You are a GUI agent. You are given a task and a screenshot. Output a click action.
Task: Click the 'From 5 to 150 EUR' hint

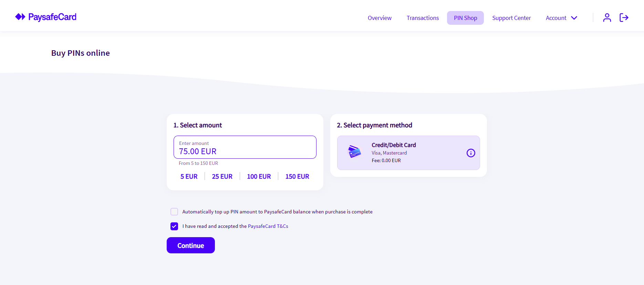(198, 163)
